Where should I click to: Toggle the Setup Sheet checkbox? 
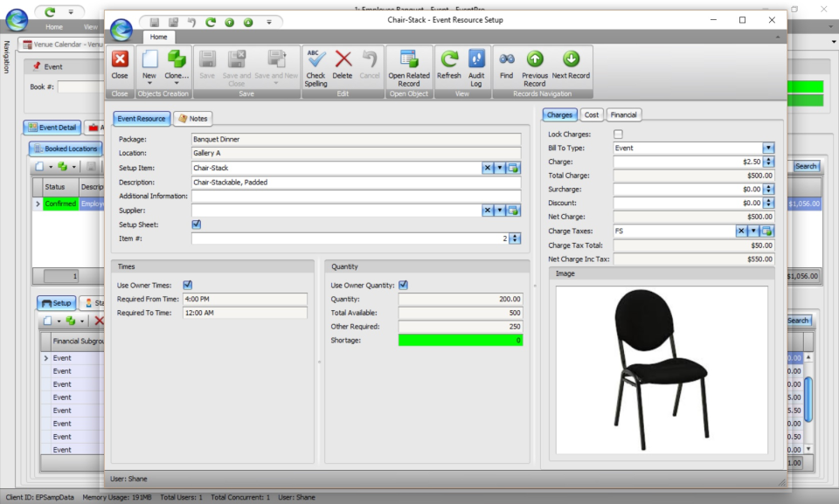(197, 224)
